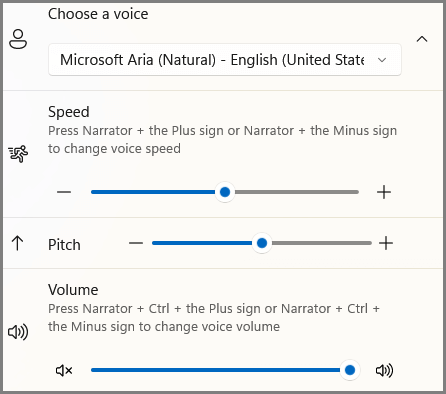Click the loud speaker icon at volume slider end
This screenshot has width=446, height=394.
[x=384, y=370]
